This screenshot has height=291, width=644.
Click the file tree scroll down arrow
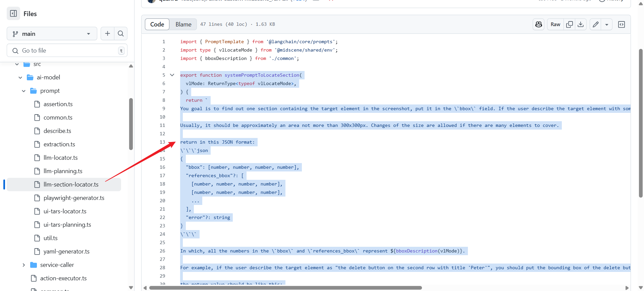click(x=131, y=288)
